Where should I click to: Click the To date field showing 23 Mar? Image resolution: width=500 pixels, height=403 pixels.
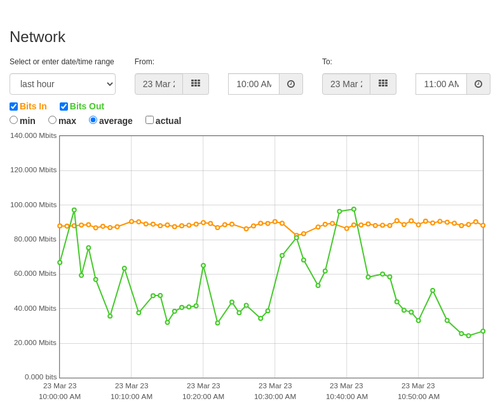pos(346,84)
